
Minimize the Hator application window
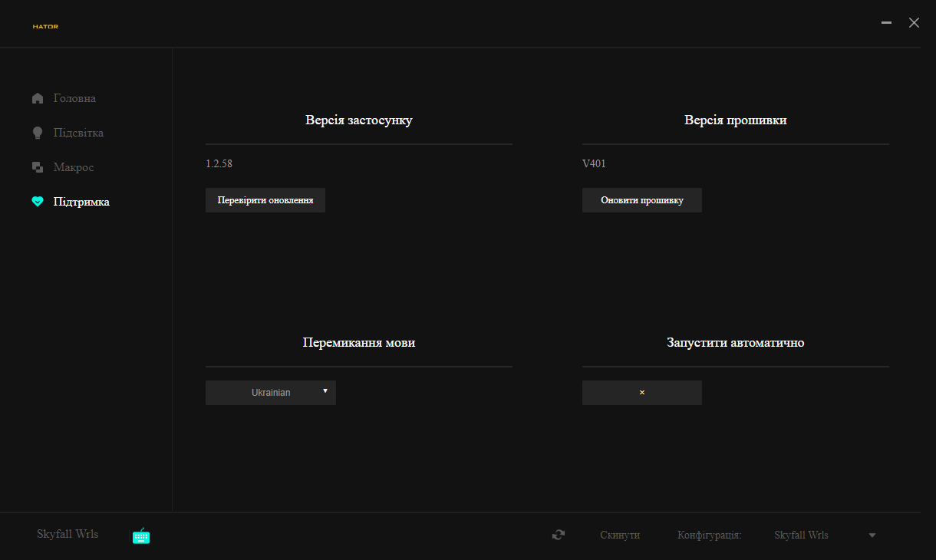[887, 23]
